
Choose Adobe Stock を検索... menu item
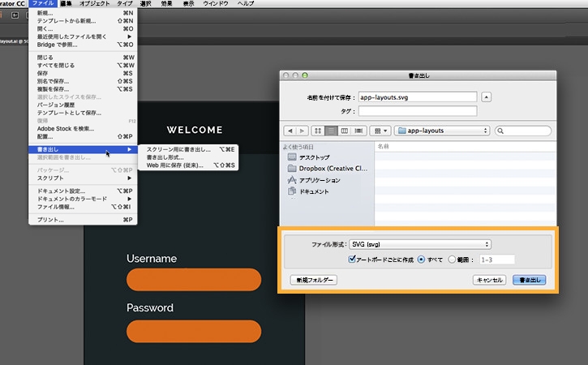pos(83,128)
